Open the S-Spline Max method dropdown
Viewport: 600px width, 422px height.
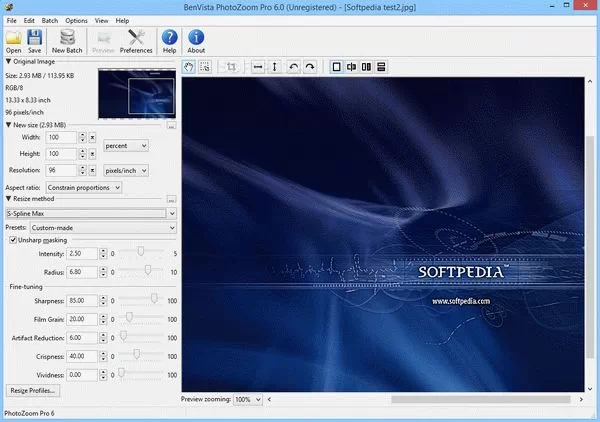(91, 213)
